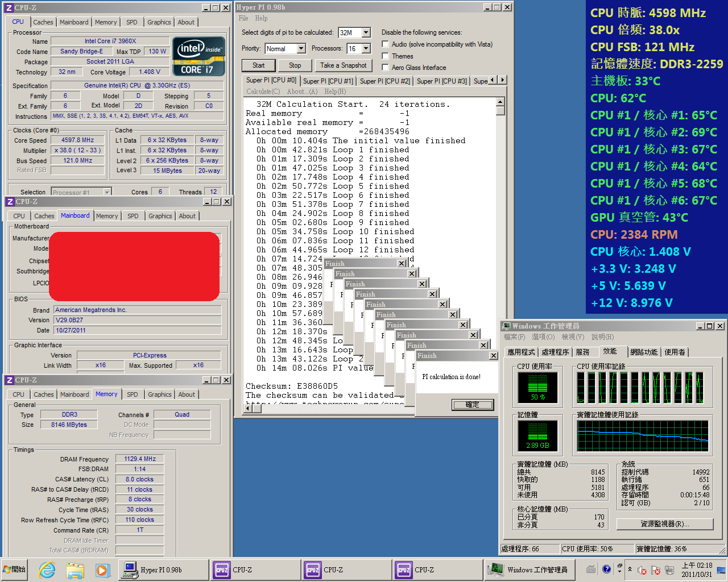Open Caches tab in the CPU-Z processor window
This screenshot has width=728, height=582.
(43, 22)
